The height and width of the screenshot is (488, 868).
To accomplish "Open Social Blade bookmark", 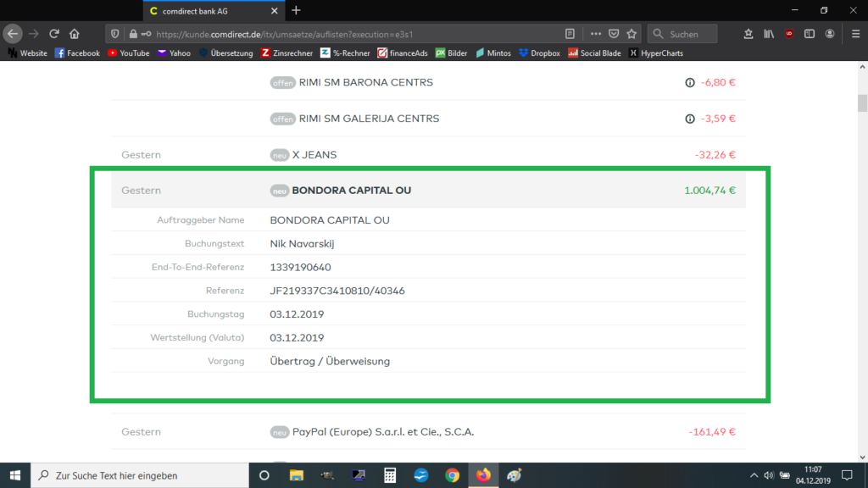I will click(x=594, y=53).
